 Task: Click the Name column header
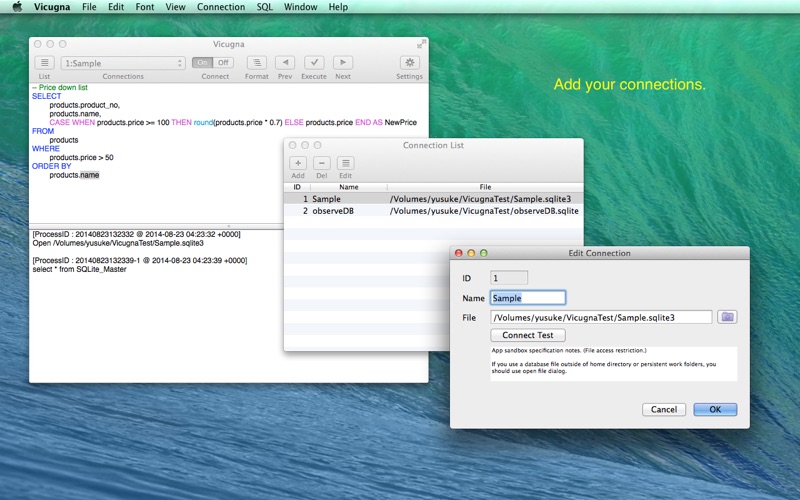(x=348, y=187)
